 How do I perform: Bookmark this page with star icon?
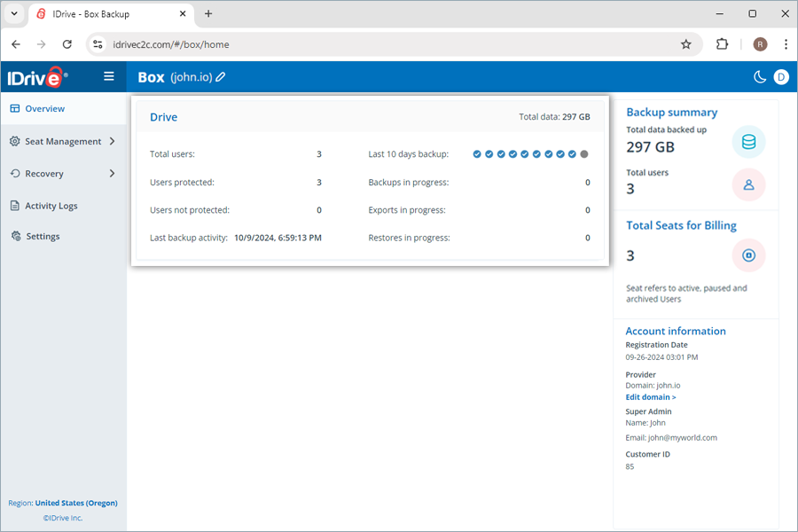pos(686,44)
